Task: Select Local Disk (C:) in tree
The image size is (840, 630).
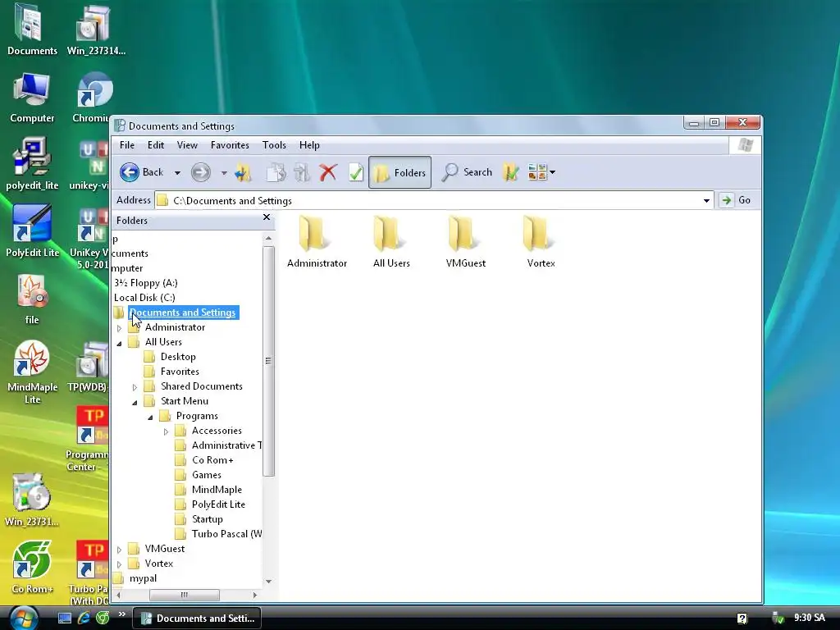Action: tap(144, 297)
